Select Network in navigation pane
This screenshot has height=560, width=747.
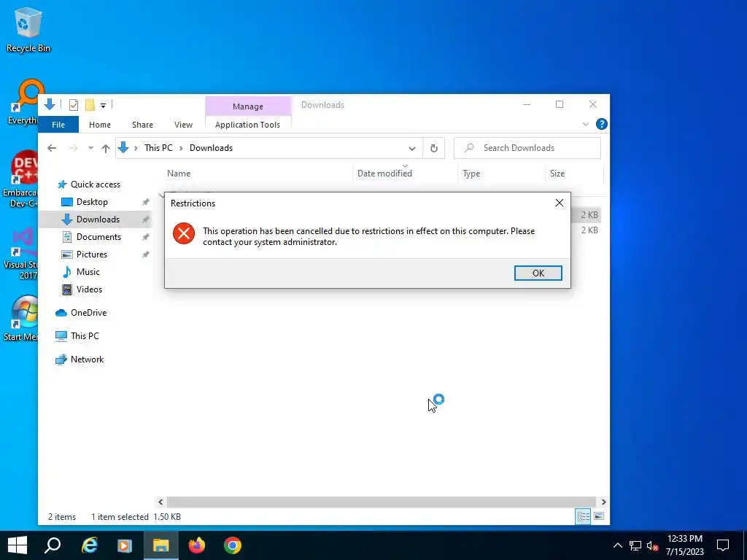pyautogui.click(x=88, y=359)
